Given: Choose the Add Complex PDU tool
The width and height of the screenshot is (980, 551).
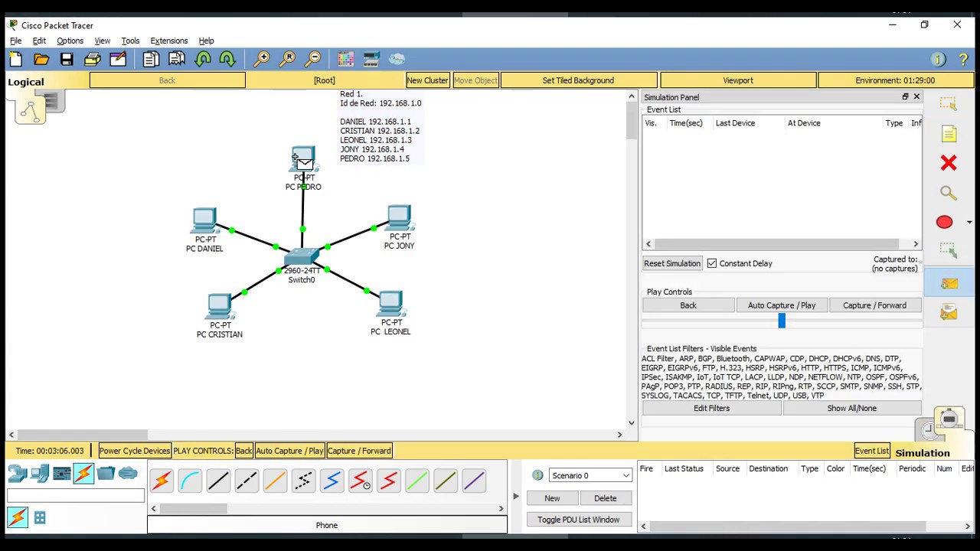Looking at the screenshot, I should (949, 312).
